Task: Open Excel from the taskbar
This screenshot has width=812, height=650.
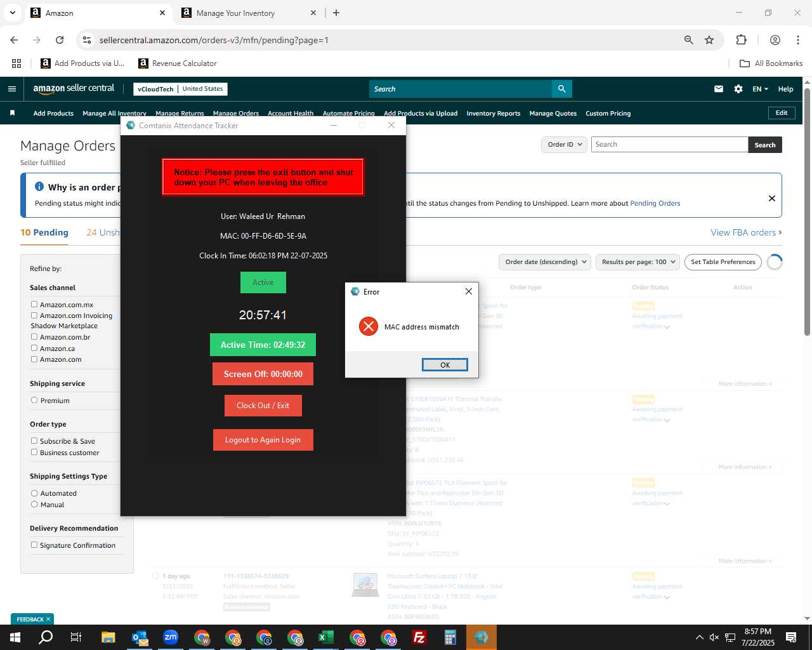Action: coord(326,637)
